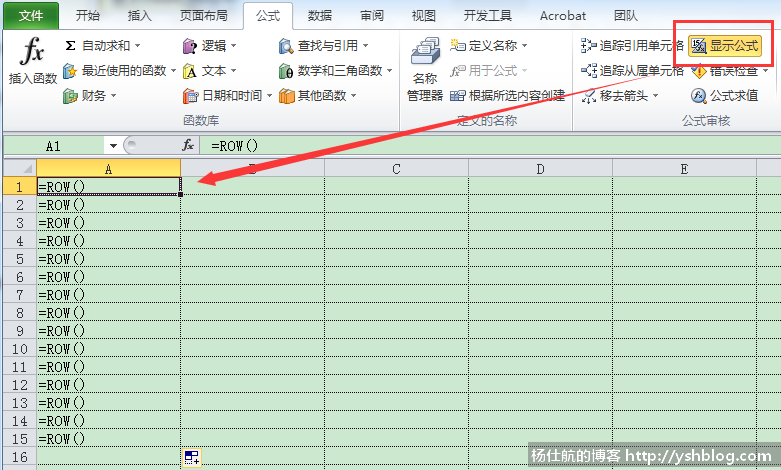The width and height of the screenshot is (781, 470).
Task: Click the Select All corner of the sheet
Action: [20, 168]
